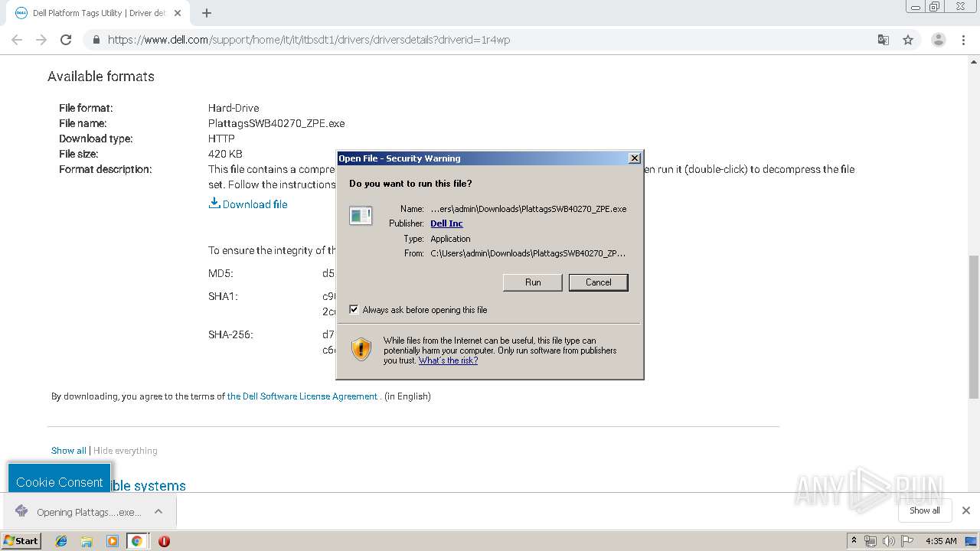Open the What's the risk? link

tap(448, 360)
